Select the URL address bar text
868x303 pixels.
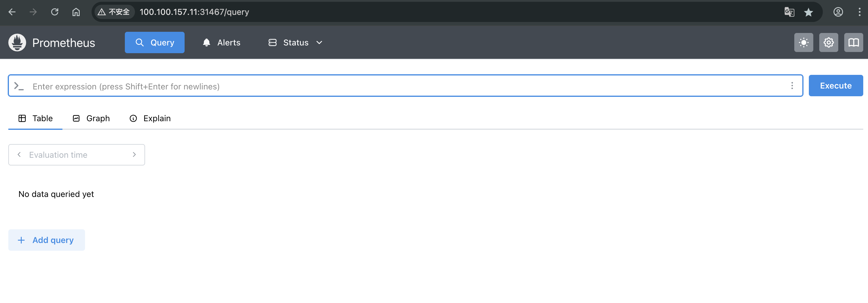pyautogui.click(x=194, y=12)
